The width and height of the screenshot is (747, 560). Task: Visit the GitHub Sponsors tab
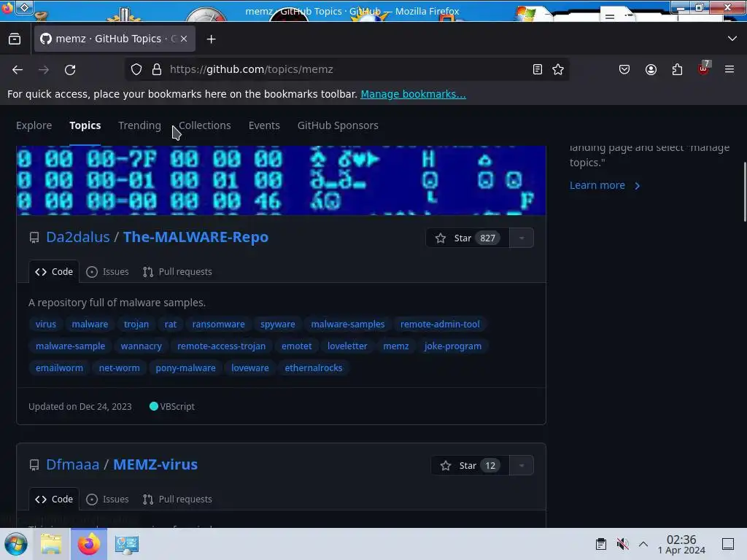[x=338, y=125]
